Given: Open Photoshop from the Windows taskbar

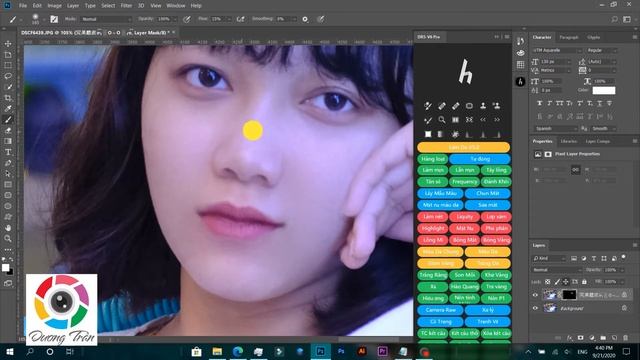Looking at the screenshot, I should (320, 351).
